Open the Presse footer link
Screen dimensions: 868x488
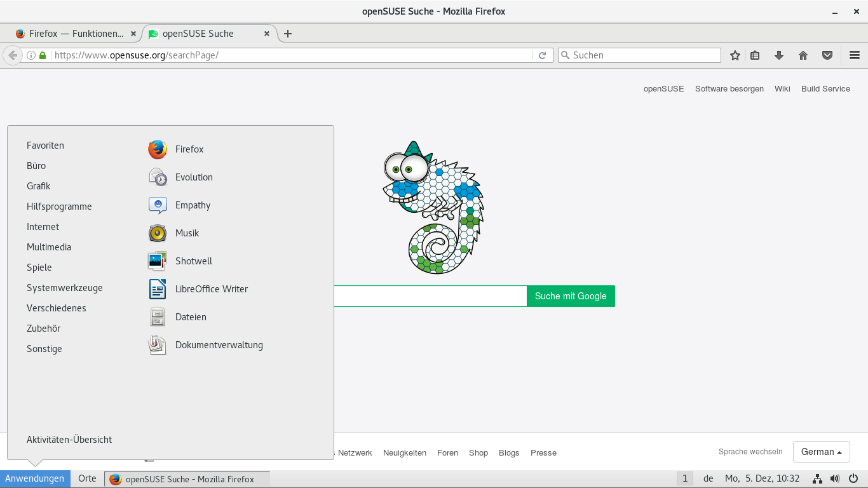pyautogui.click(x=543, y=453)
